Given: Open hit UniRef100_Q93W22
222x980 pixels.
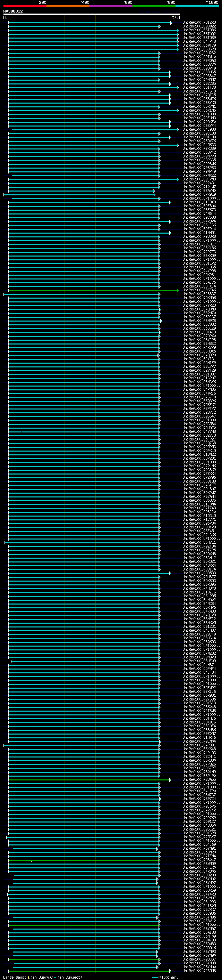Looking at the screenshot, I should pos(199,27).
